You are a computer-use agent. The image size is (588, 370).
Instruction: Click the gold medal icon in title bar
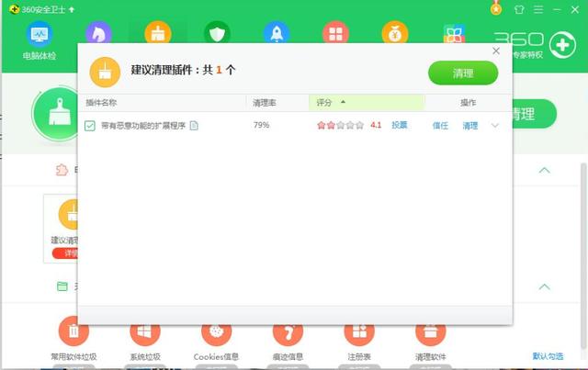[x=496, y=8]
